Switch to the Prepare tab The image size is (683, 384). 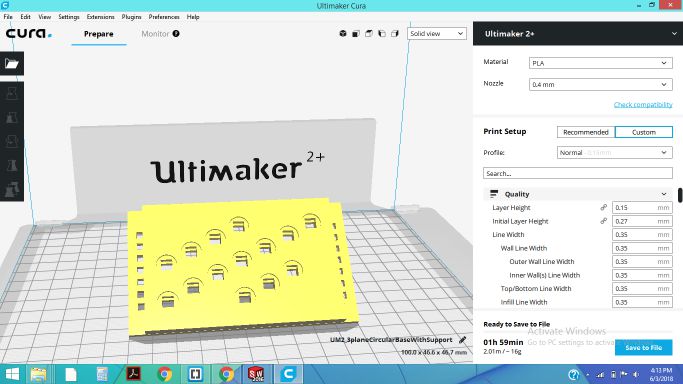[x=99, y=34]
